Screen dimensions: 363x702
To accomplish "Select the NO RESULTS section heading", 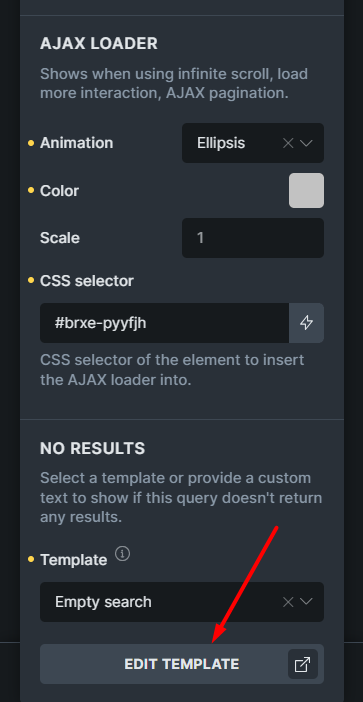I will click(93, 449).
